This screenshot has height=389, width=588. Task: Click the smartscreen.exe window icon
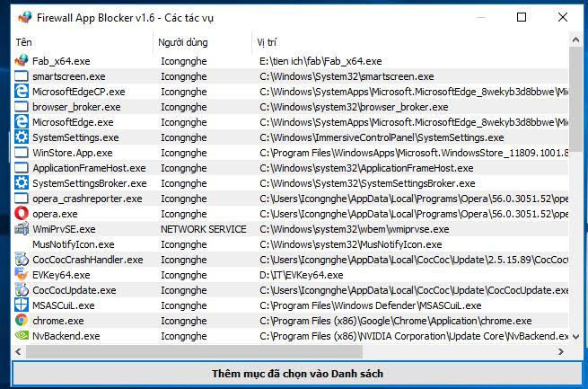point(22,76)
